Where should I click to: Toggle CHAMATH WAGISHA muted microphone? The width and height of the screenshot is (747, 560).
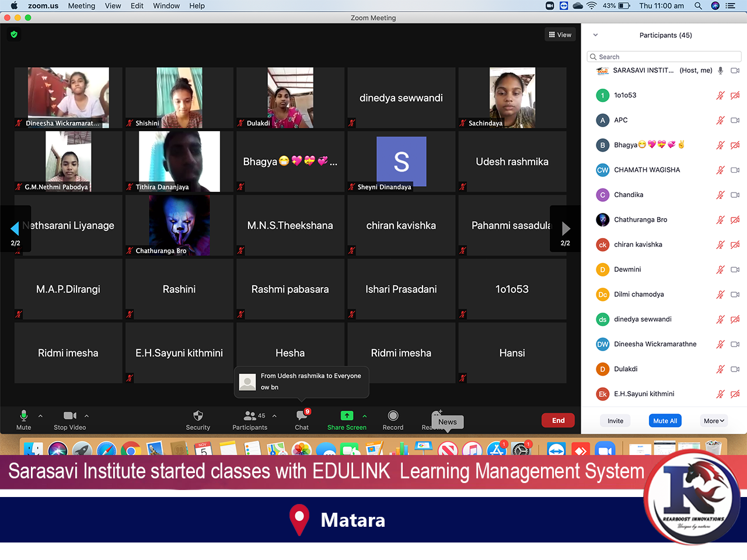721,170
